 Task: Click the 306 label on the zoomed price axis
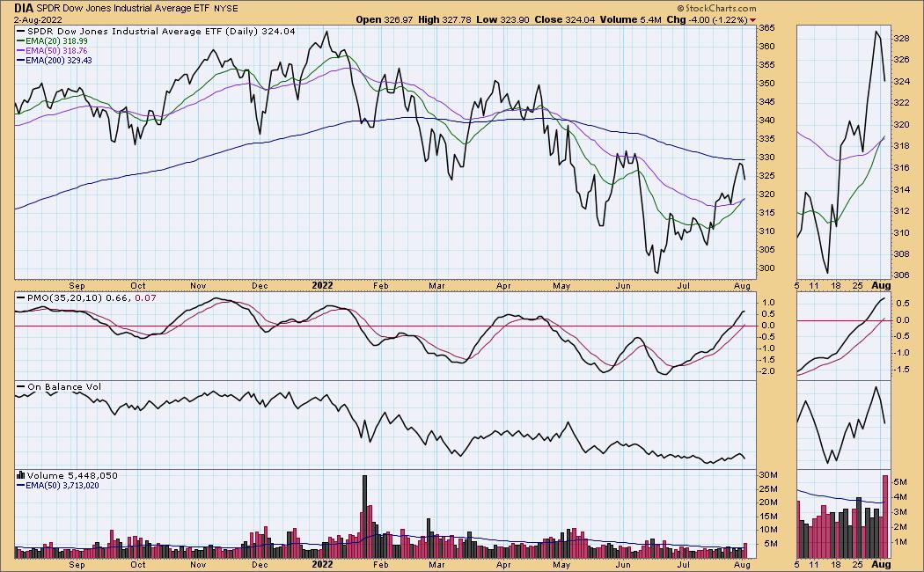coord(902,275)
